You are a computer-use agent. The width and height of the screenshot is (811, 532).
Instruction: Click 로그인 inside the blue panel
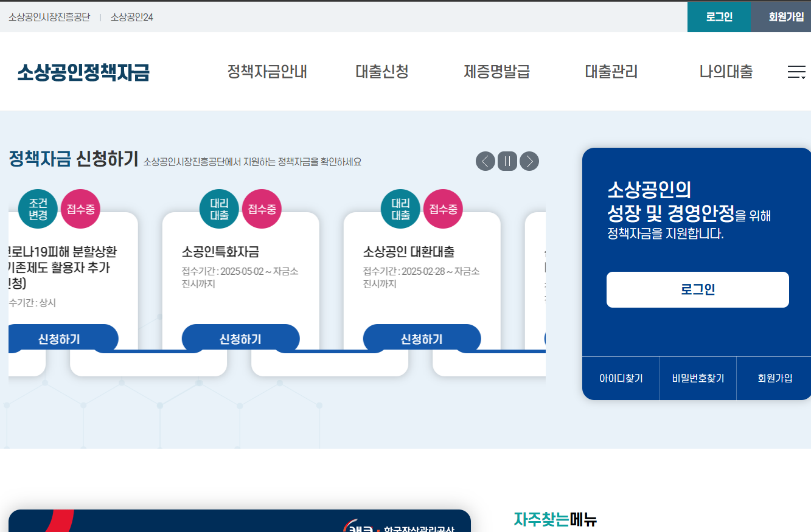[697, 289]
